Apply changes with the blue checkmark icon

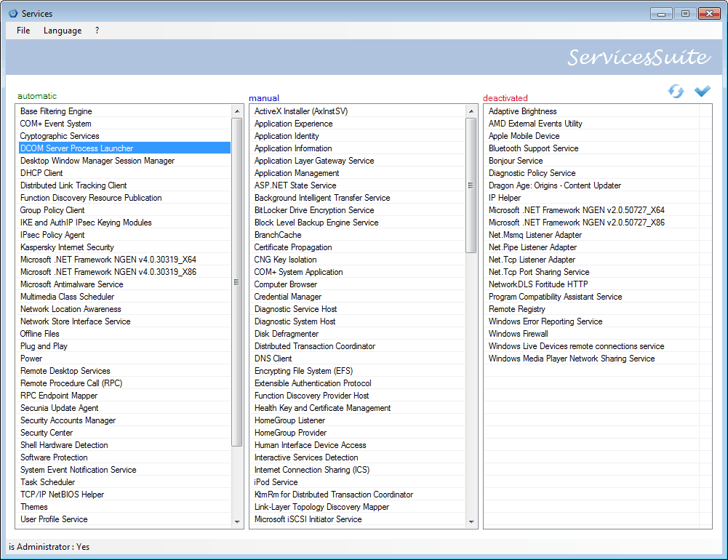coord(702,91)
